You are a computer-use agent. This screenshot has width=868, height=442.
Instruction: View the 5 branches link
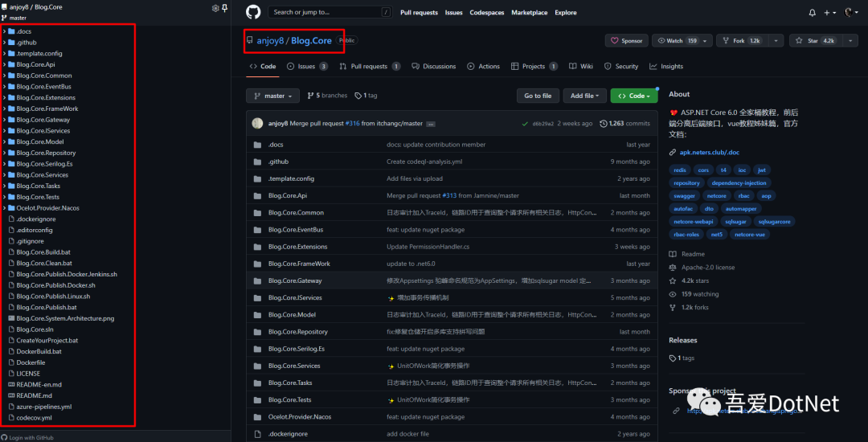pos(327,96)
